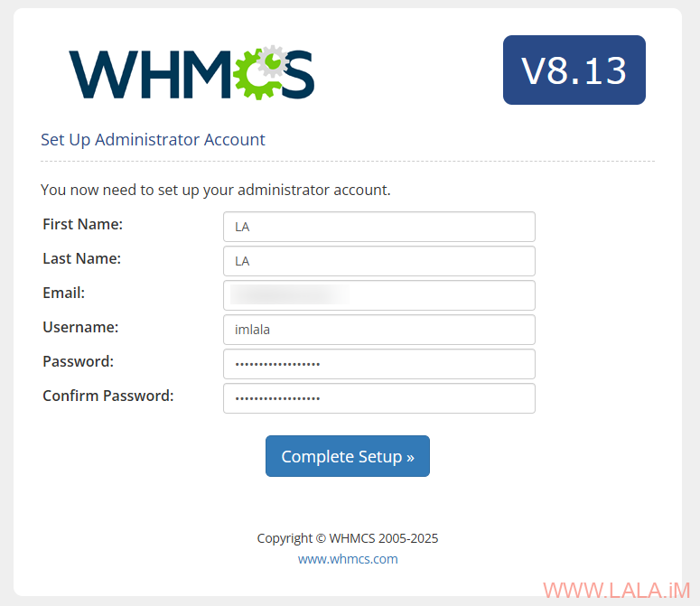Open the www.whmcs.com link
This screenshot has width=700, height=606.
pos(348,559)
